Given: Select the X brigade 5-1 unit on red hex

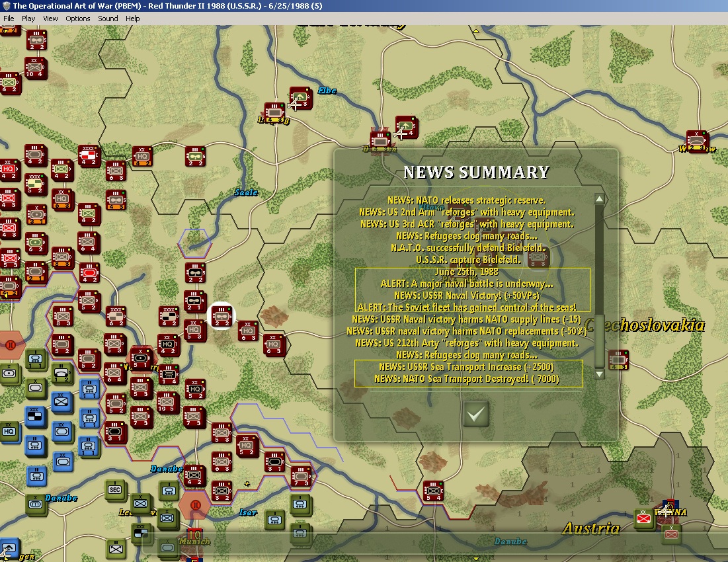Looking at the screenshot, I should (x=141, y=359).
